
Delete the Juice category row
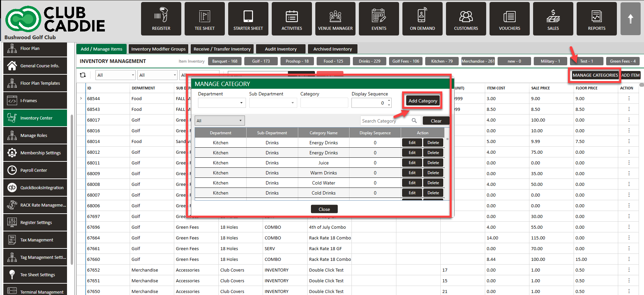pyautogui.click(x=433, y=163)
